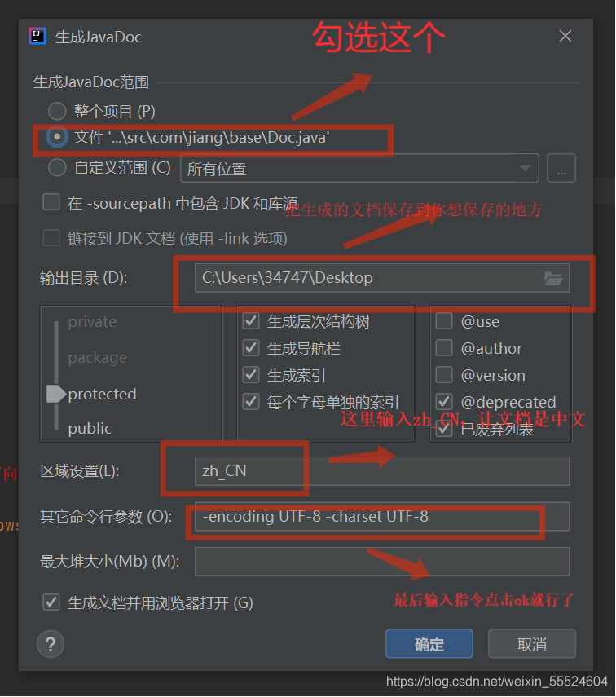This screenshot has height=697, width=616.
Task: Uncheck the 生成导航栏 checkbox
Action: 251,348
